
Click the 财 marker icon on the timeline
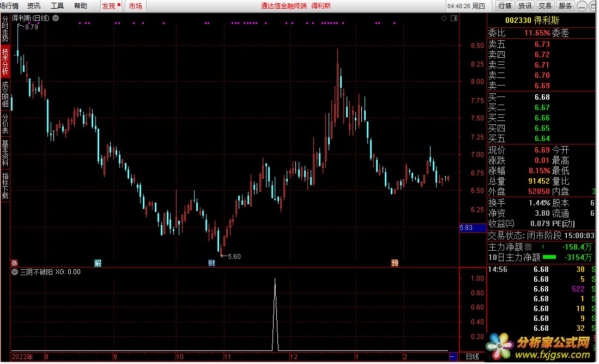(x=211, y=263)
